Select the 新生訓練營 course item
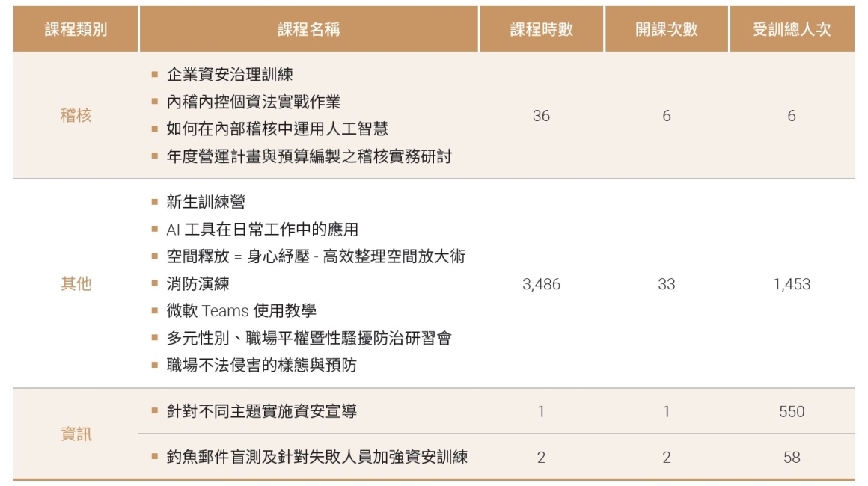The width and height of the screenshot is (868, 486). coord(206,202)
